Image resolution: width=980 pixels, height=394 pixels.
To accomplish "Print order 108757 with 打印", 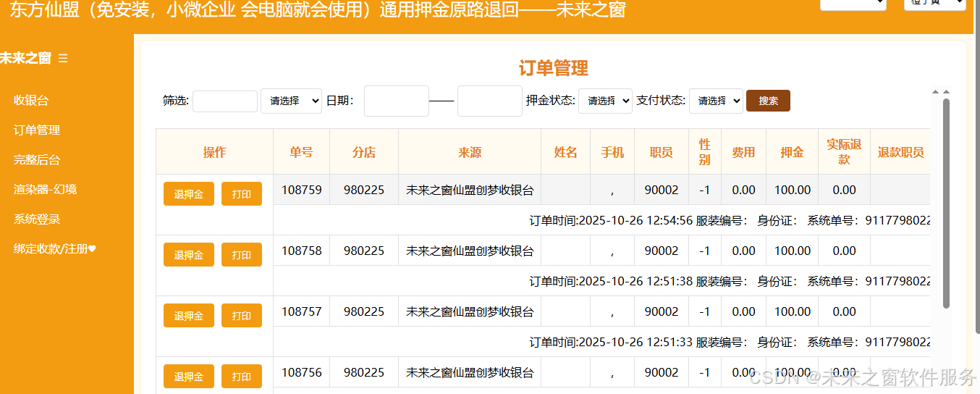I will point(242,316).
